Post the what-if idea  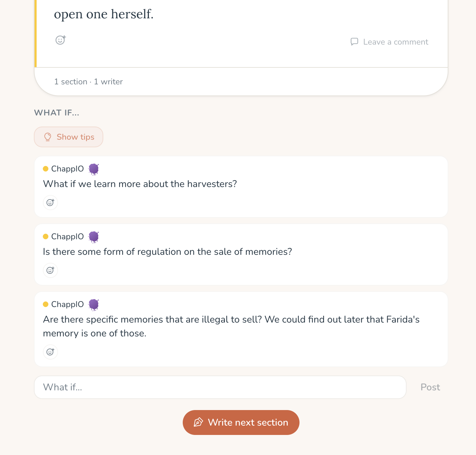(x=430, y=387)
